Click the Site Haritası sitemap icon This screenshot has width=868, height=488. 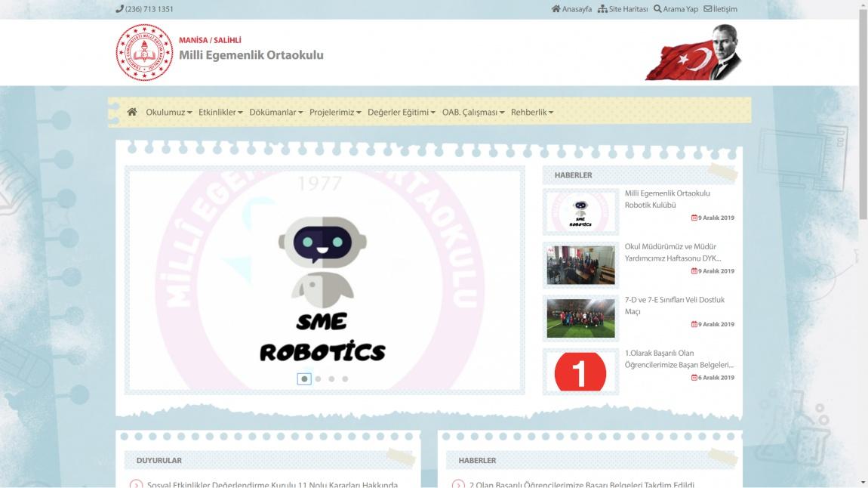(602, 9)
